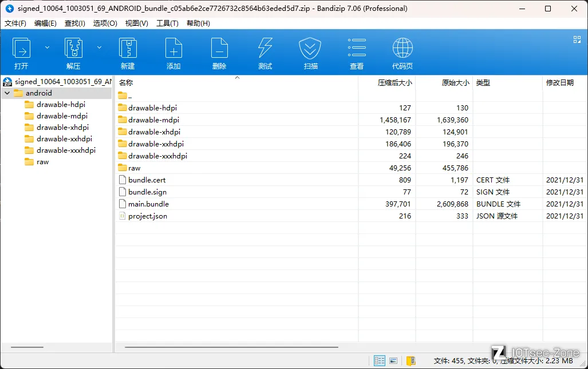Screen dimensions: 588x369
Task: Click the 打开 (Open) archive toolbar icon
Action: (21, 48)
